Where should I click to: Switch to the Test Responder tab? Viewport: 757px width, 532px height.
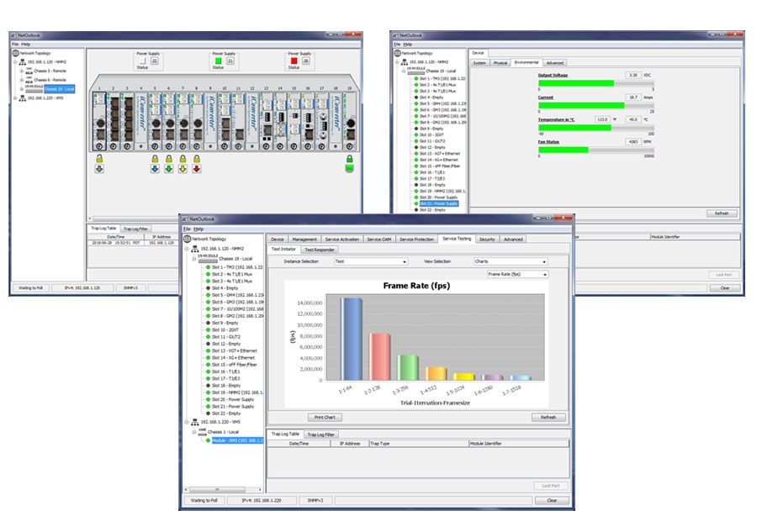pos(319,250)
